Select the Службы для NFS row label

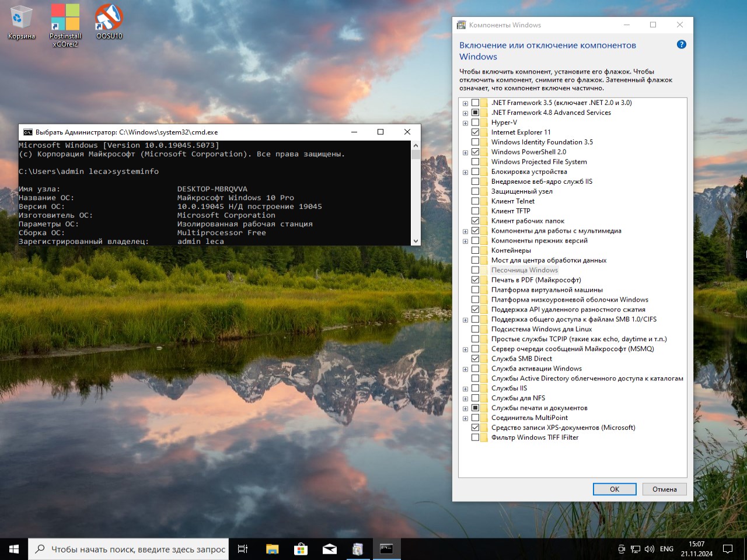518,398
